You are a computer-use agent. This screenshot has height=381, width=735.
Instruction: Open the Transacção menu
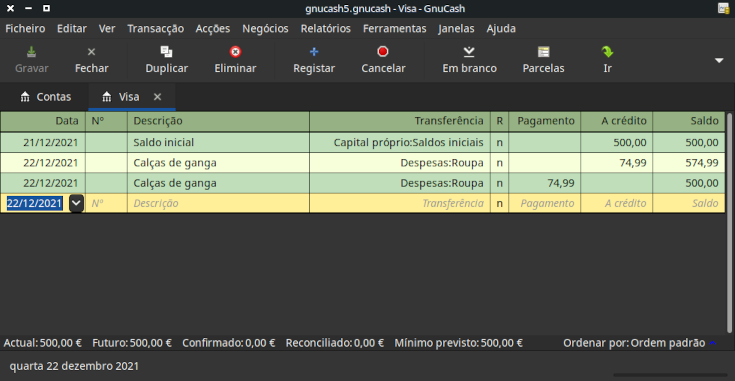pyautogui.click(x=156, y=29)
